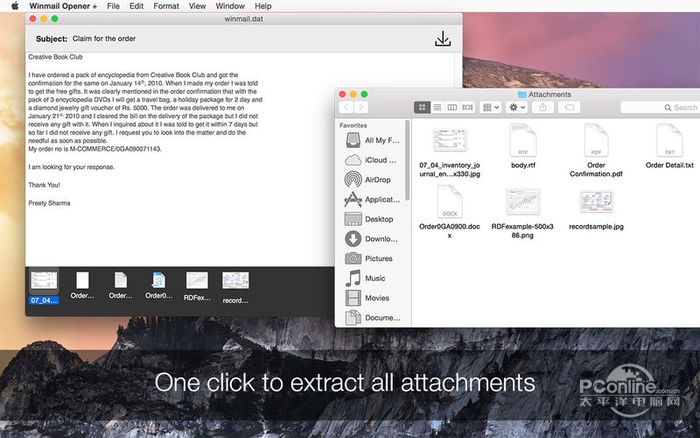Go forward in the Finder Attachments window
This screenshot has height=438, width=700.
point(361,107)
